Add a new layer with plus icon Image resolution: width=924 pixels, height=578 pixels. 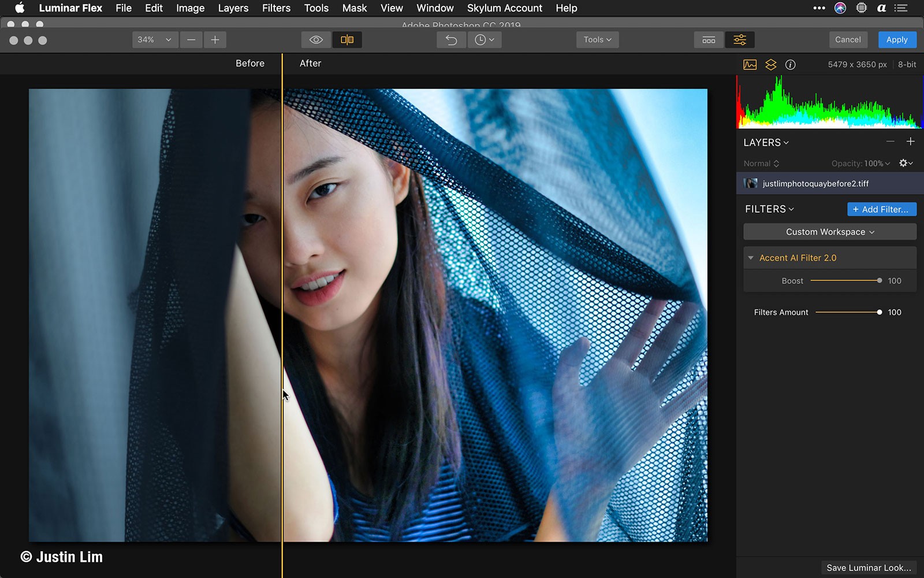pyautogui.click(x=910, y=142)
